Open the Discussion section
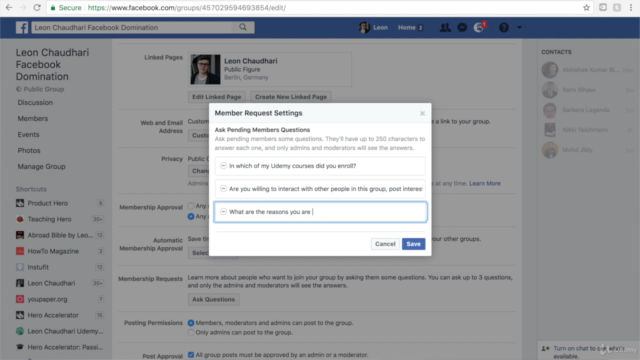 [35, 102]
